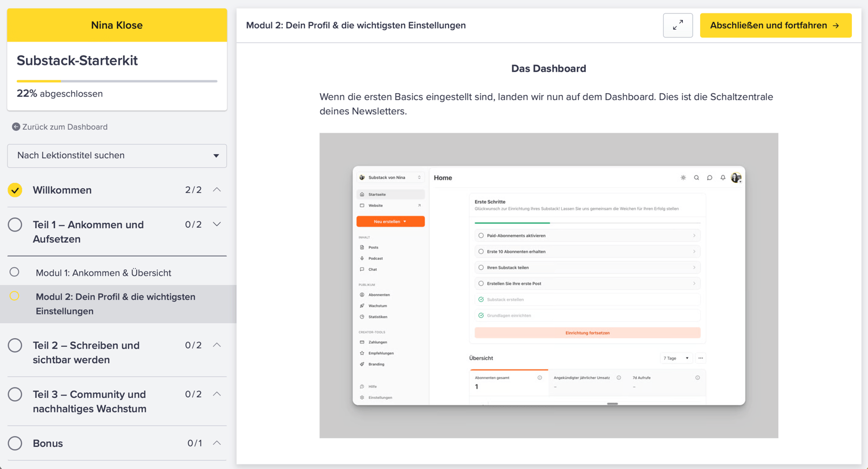
Task: Click the Substack-Starterkit course title
Action: click(x=77, y=61)
